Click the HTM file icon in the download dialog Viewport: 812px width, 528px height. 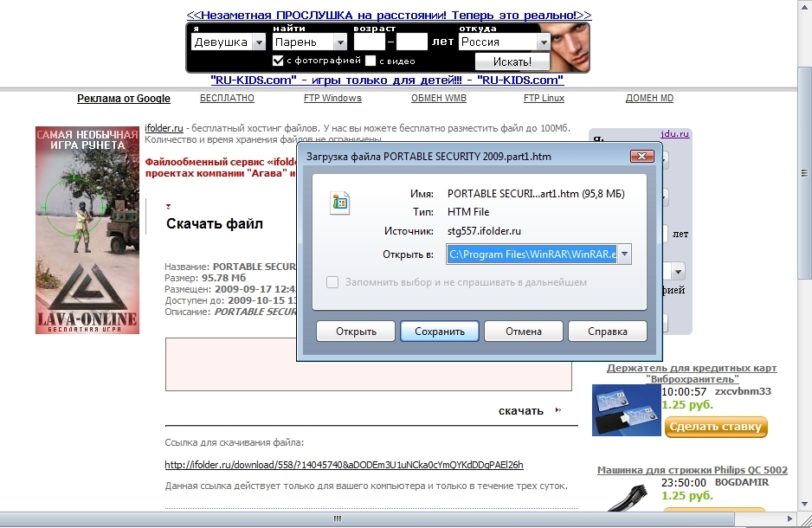pyautogui.click(x=339, y=203)
